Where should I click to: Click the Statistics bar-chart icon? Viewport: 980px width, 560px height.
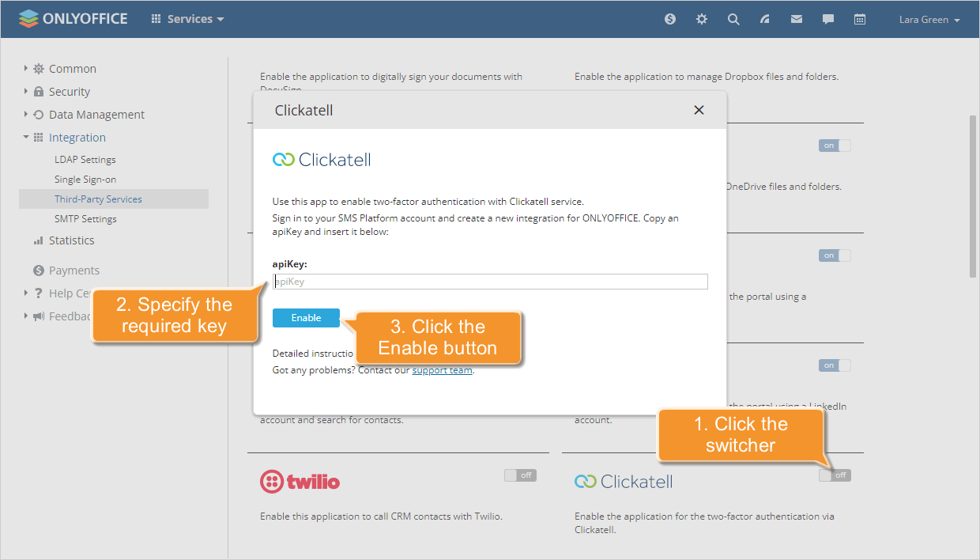37,240
